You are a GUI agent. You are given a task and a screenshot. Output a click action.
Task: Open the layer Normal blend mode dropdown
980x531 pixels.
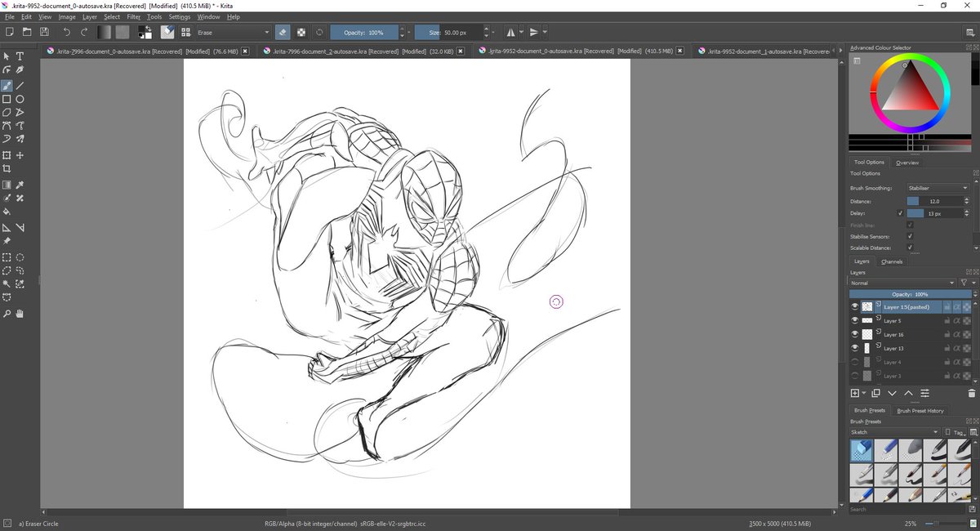[x=902, y=283]
